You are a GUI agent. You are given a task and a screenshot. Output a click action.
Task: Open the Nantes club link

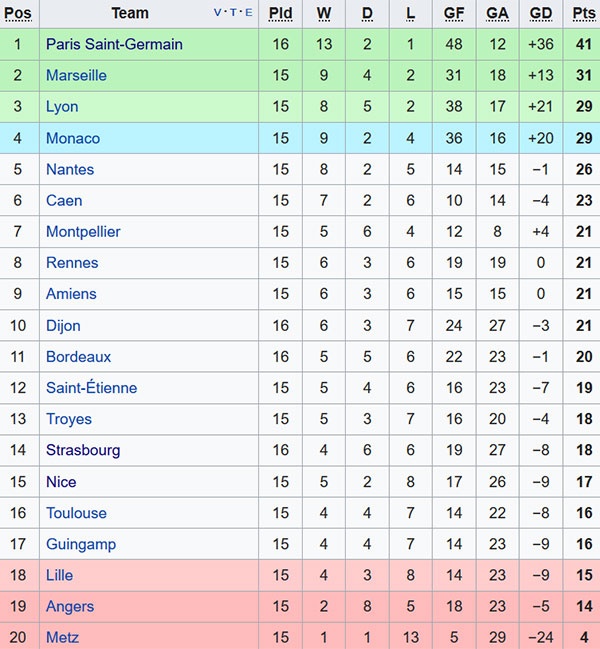tap(70, 169)
